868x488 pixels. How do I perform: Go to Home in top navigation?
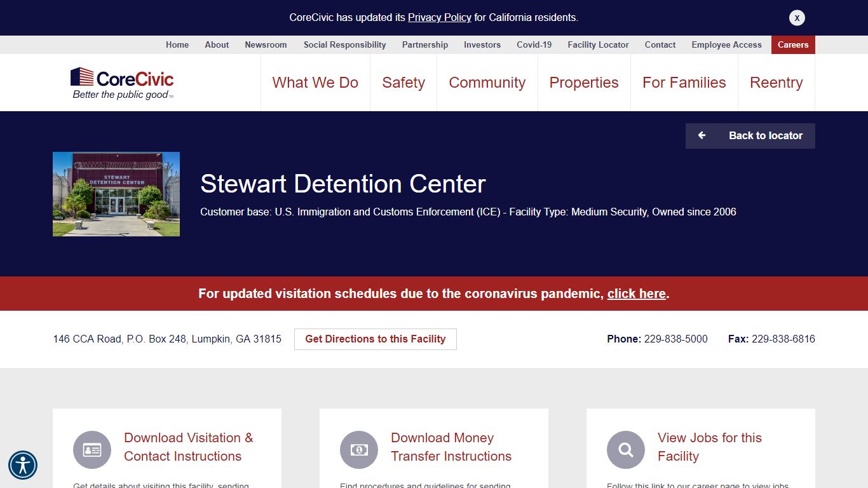click(177, 44)
